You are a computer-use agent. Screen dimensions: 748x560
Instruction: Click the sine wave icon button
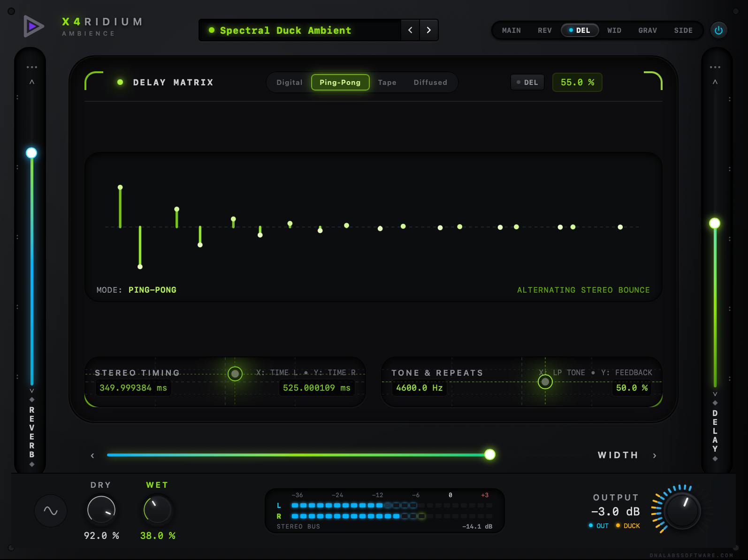pyautogui.click(x=51, y=510)
